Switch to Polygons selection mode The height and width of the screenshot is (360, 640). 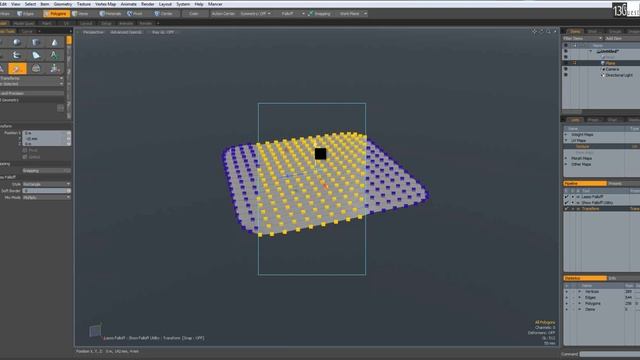pos(56,13)
